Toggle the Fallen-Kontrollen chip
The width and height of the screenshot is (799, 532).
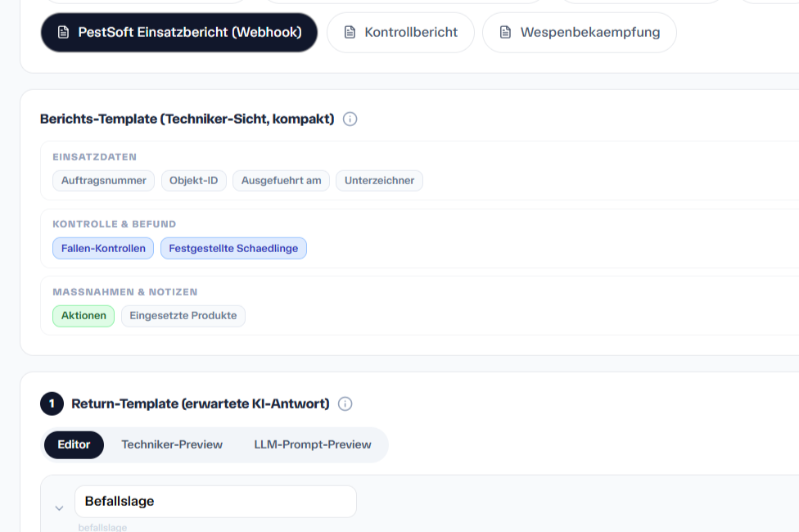point(103,249)
